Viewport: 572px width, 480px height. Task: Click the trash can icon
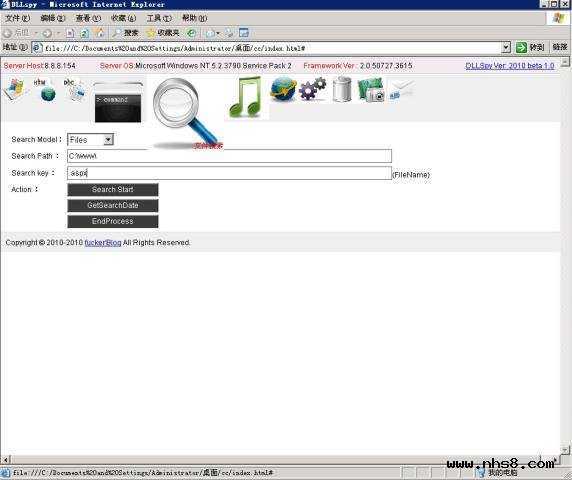[342, 89]
